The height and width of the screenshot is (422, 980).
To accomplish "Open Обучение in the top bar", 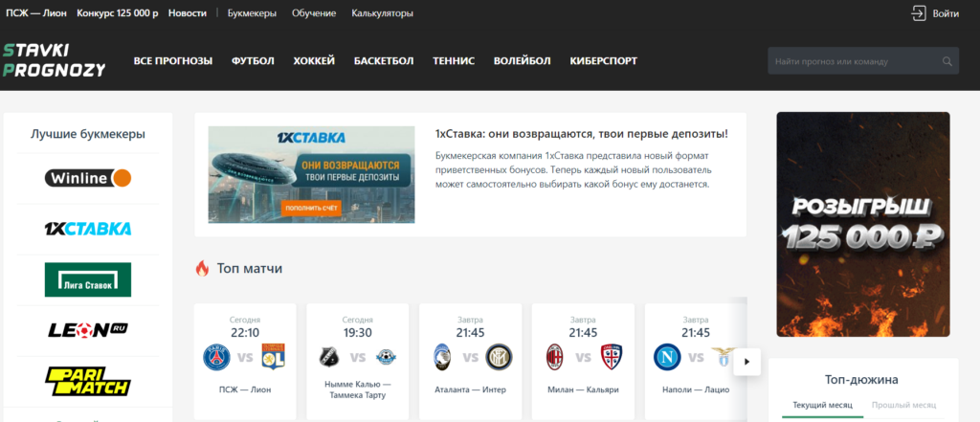I will pyautogui.click(x=314, y=13).
